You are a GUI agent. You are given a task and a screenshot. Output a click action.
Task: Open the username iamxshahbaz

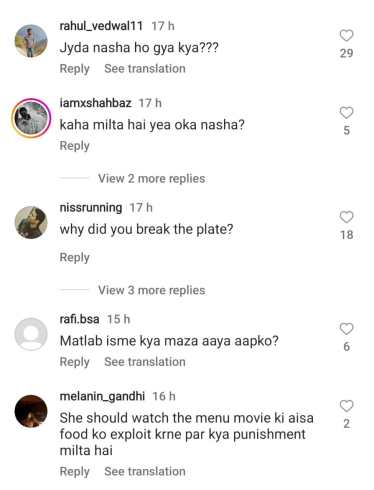(95, 103)
